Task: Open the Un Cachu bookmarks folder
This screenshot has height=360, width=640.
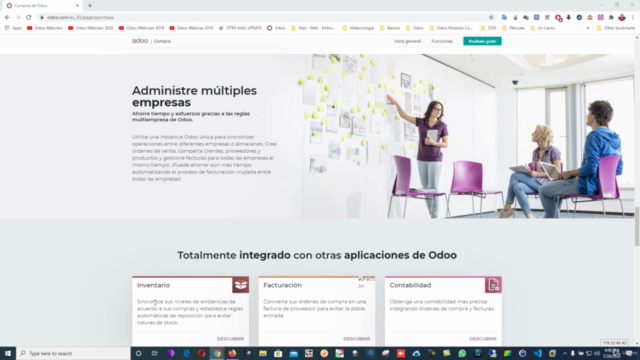Action: point(542,28)
